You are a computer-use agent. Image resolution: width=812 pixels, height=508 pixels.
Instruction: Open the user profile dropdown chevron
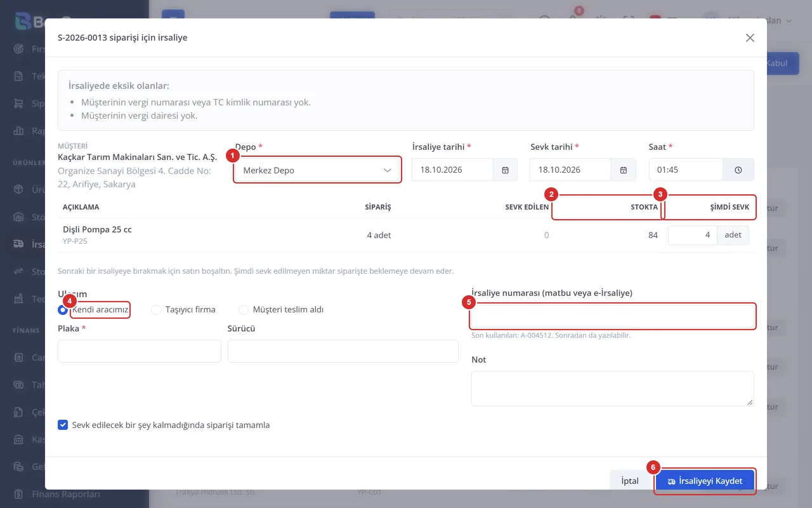(x=789, y=21)
